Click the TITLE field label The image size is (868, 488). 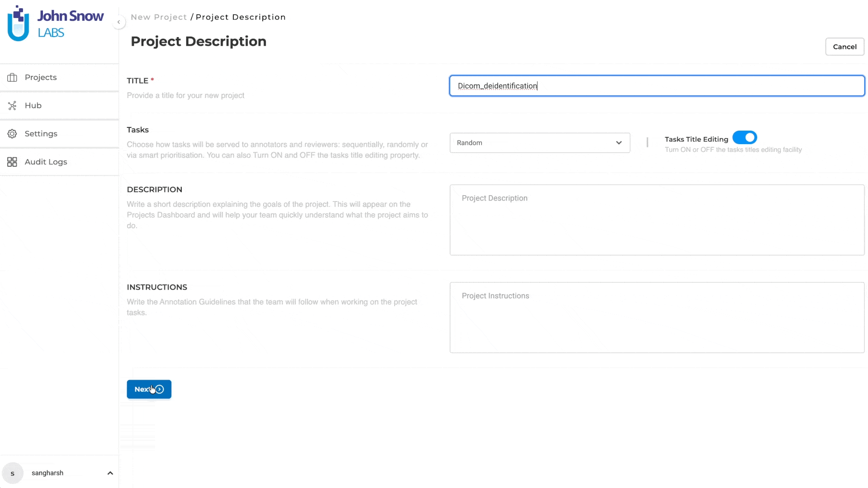click(x=137, y=80)
